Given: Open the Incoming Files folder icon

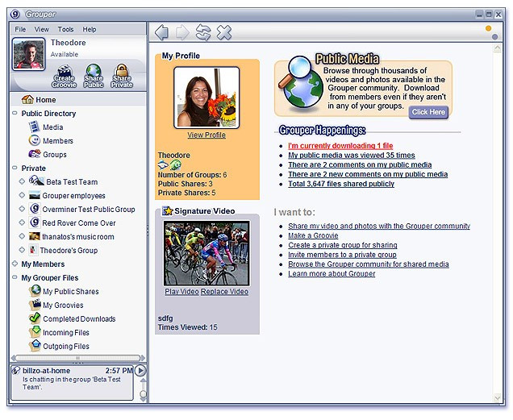Looking at the screenshot, I should pyautogui.click(x=35, y=332).
